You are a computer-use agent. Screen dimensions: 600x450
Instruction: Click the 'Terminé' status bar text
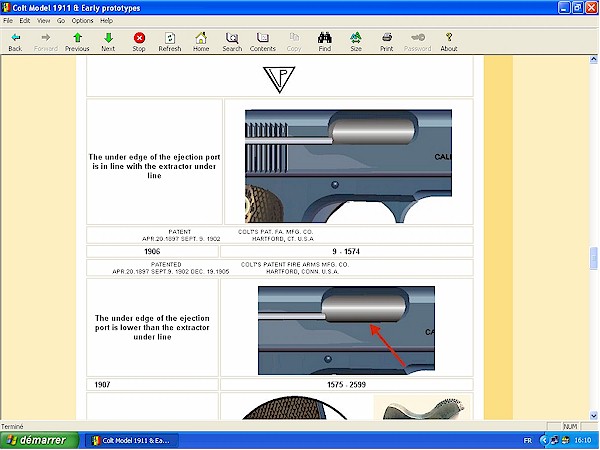[12, 426]
